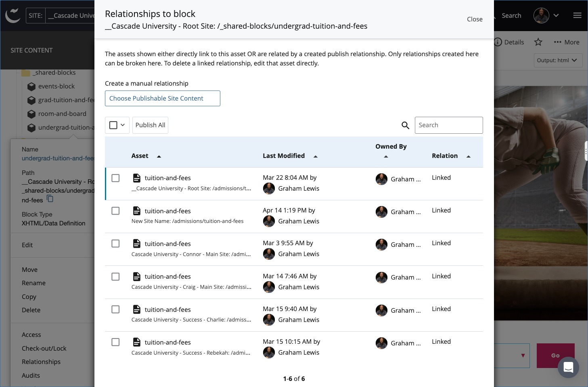Open Audits in the context menu
The height and width of the screenshot is (387, 588).
tap(31, 375)
